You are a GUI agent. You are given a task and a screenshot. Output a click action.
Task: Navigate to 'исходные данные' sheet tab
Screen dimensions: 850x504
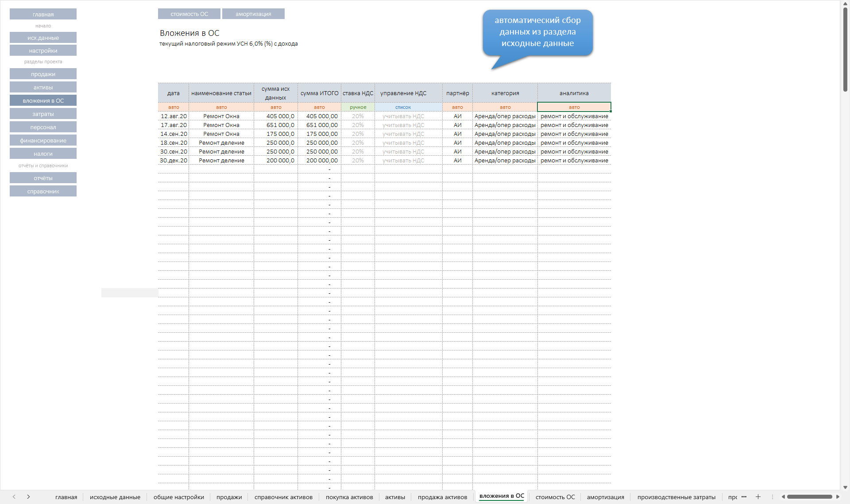(115, 498)
